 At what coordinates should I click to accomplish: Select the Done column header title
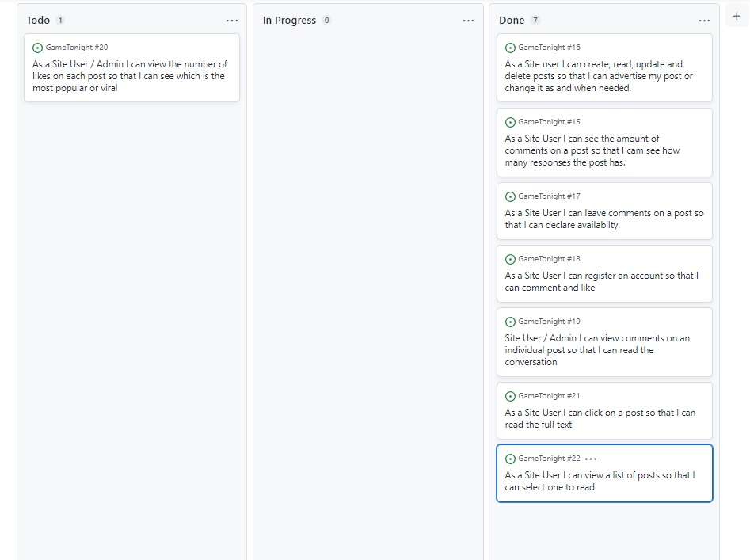click(512, 20)
